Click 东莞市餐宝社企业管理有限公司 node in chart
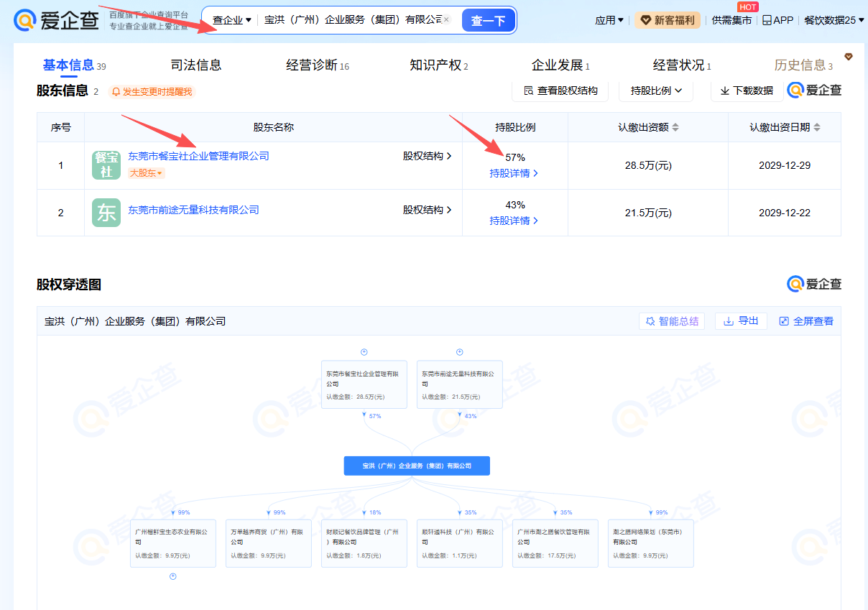Viewport: 868px width, 610px height. coord(364,384)
